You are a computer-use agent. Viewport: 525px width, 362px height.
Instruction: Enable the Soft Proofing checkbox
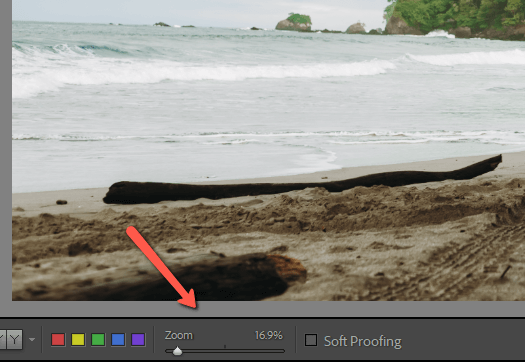pyautogui.click(x=311, y=340)
